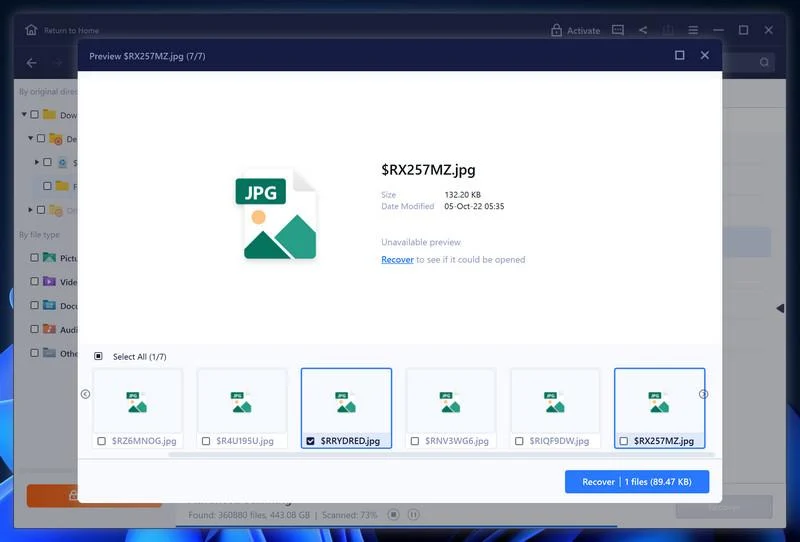Go to previous thumbnails with left arrow
800x542 pixels.
pyautogui.click(x=85, y=394)
